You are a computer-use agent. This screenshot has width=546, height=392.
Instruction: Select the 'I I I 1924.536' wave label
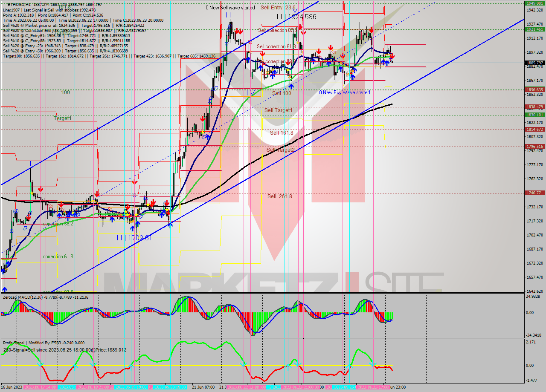tap(296, 17)
